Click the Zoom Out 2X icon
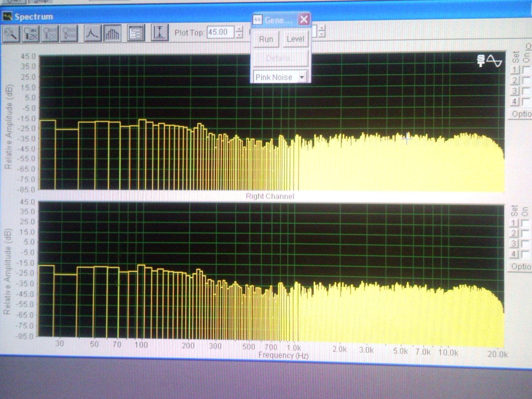Viewport: 532px width, 399px height. tap(50, 34)
